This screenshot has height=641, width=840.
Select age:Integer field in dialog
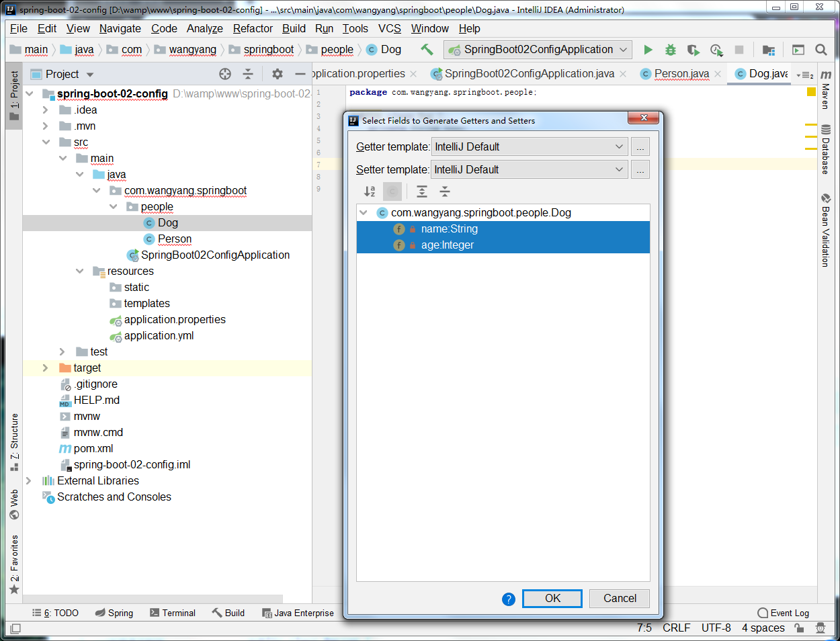(503, 245)
